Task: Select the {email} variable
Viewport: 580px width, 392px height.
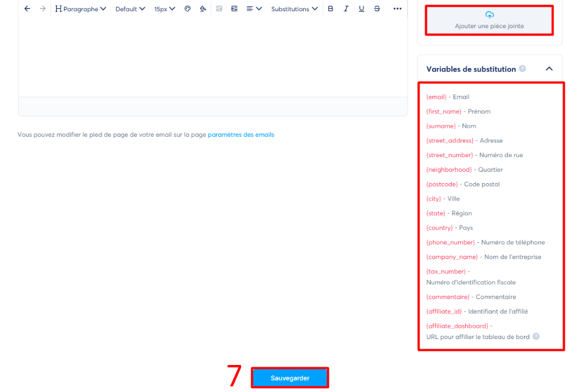Action: click(436, 97)
